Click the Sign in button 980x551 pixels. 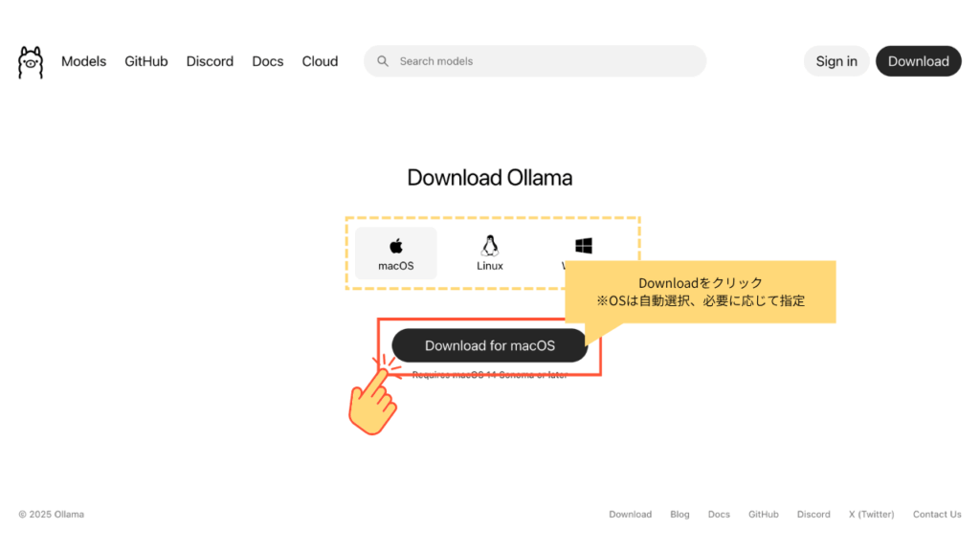pos(836,61)
